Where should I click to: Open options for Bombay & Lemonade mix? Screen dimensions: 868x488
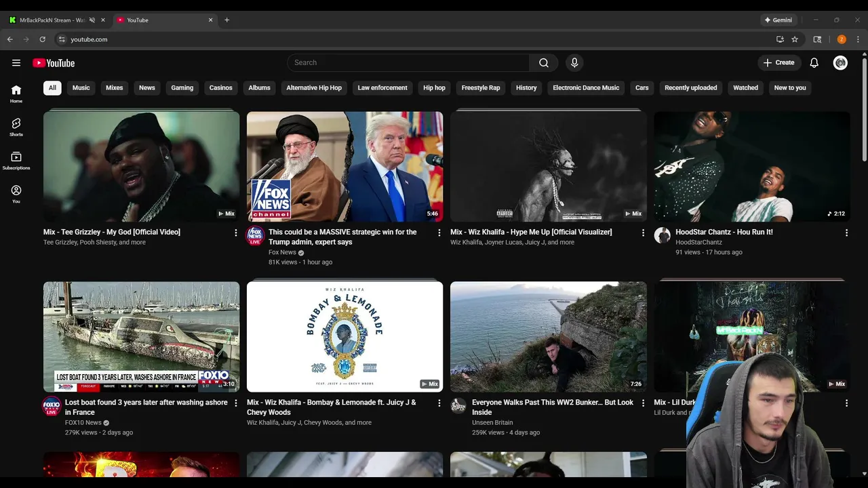point(439,403)
